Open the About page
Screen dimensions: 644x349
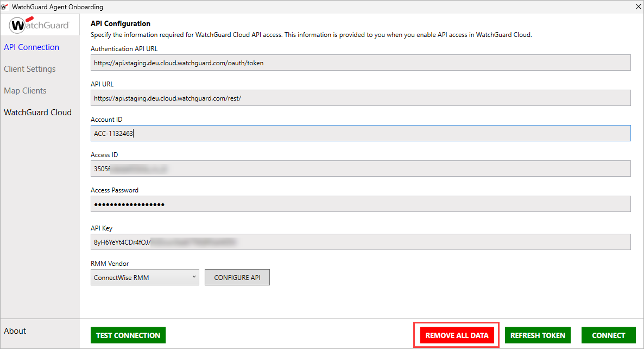pos(15,331)
